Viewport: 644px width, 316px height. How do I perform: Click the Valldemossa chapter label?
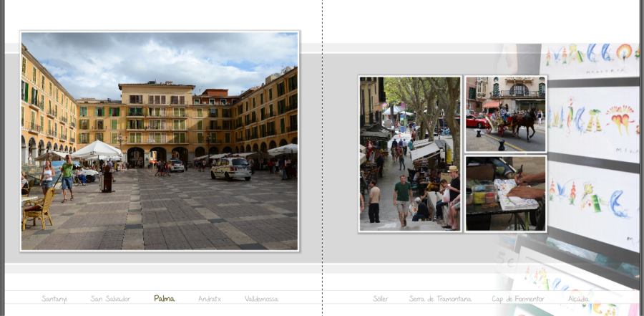(x=261, y=299)
